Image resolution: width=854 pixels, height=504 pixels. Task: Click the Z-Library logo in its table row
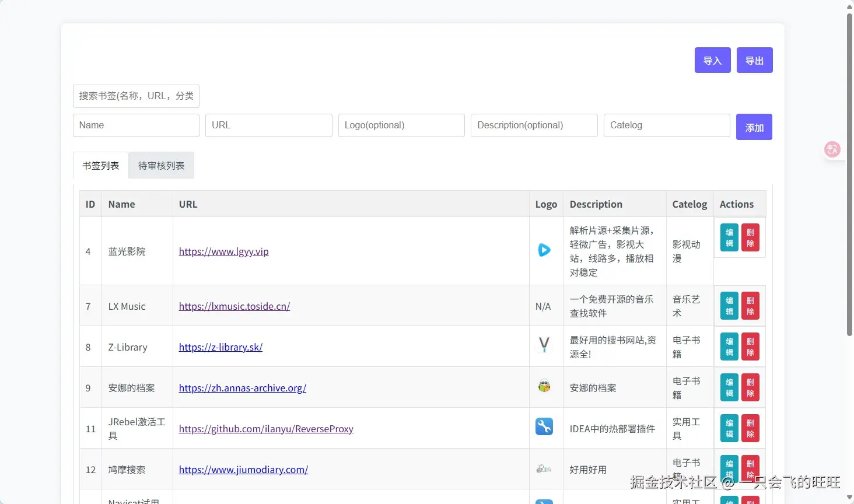pyautogui.click(x=544, y=345)
